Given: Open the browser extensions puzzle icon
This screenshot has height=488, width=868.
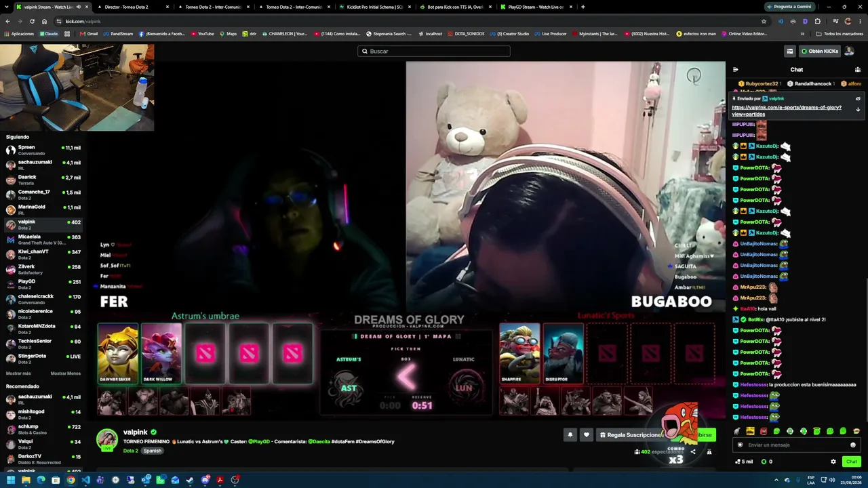Looking at the screenshot, I should pos(817,21).
